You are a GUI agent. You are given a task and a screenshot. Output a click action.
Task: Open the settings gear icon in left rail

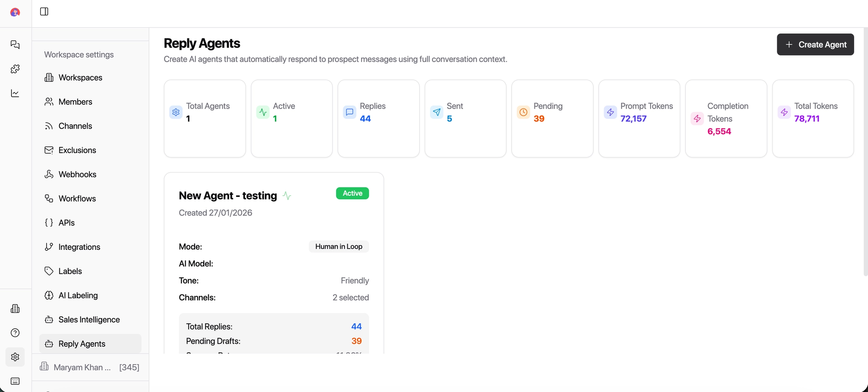click(15, 357)
